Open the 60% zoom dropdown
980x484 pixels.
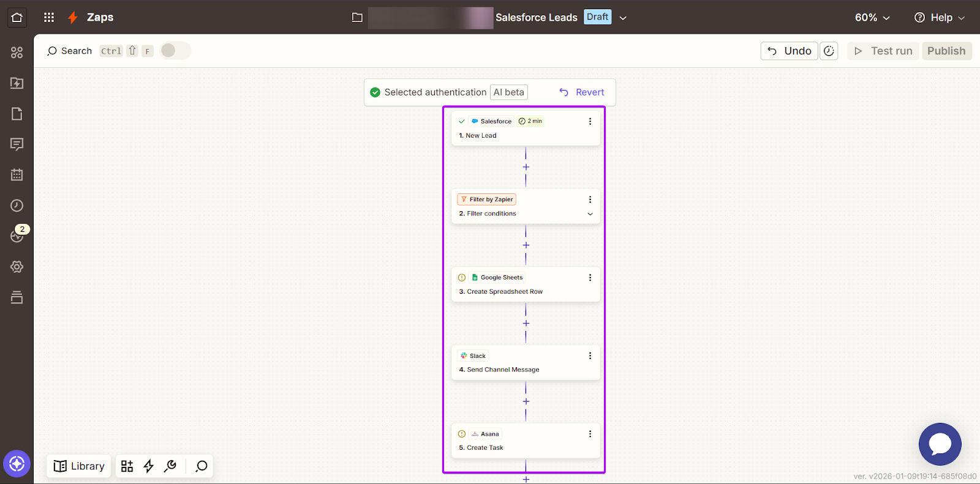(872, 17)
